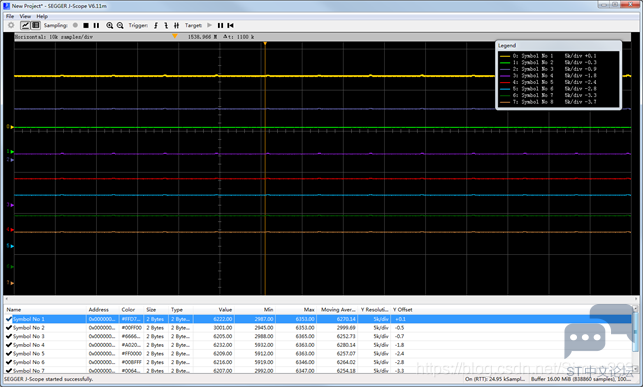The image size is (643, 387).
Task: Sort by the Min column header
Action: pos(255,310)
